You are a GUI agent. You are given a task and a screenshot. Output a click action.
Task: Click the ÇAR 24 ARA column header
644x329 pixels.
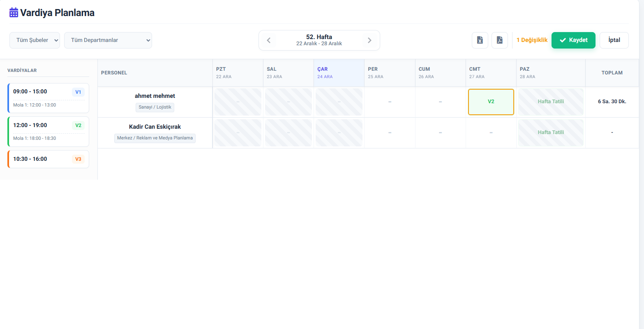point(339,73)
